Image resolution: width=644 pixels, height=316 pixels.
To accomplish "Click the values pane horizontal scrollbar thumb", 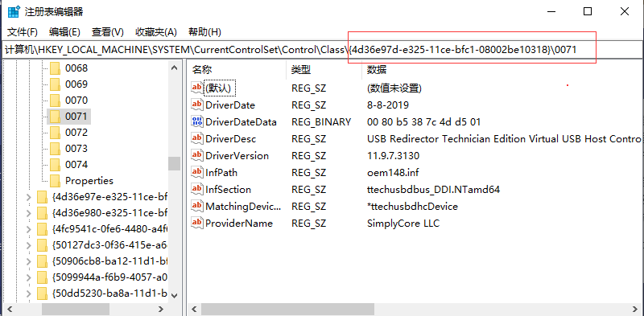I will 288,309.
